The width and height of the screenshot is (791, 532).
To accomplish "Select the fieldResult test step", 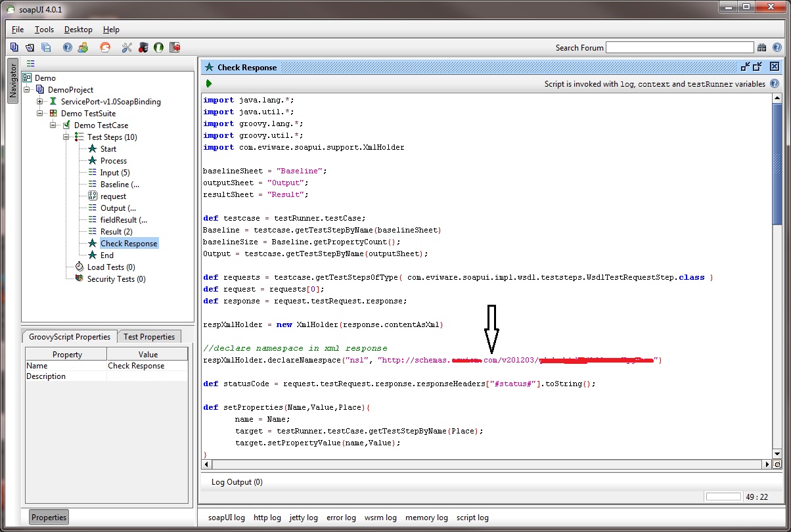I will 124,220.
